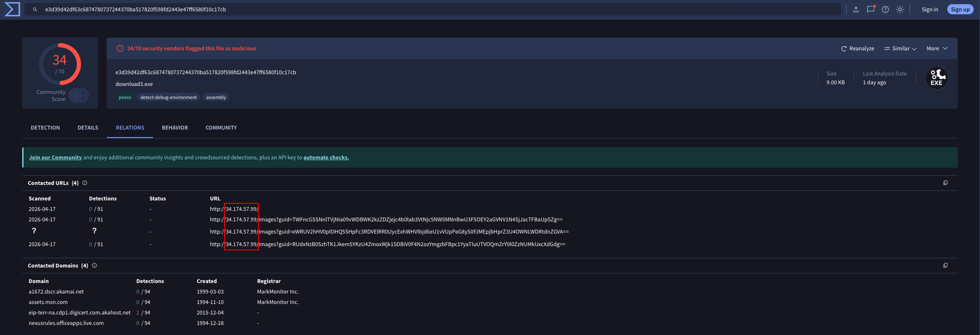
Task: Expand the Similar dropdown
Action: [x=900, y=49]
